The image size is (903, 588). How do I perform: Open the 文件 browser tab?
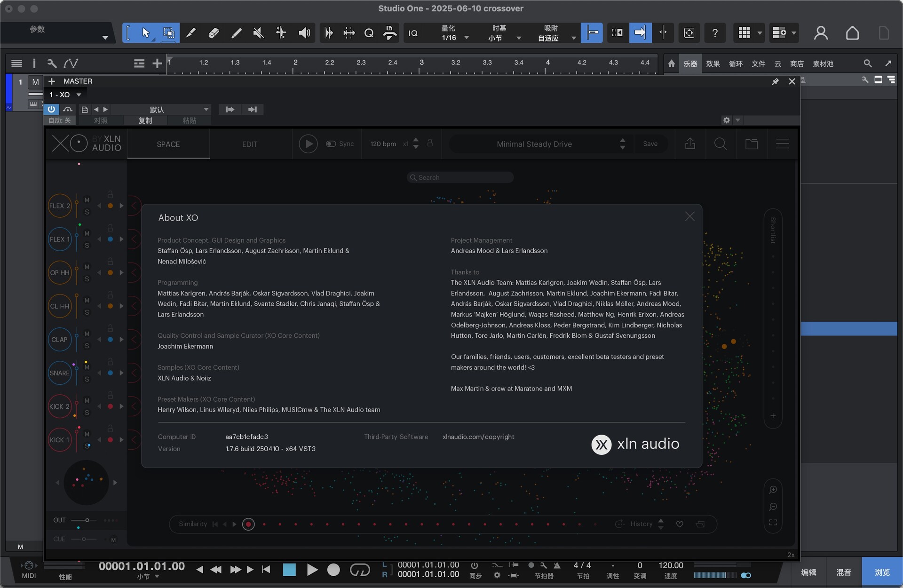758,64
